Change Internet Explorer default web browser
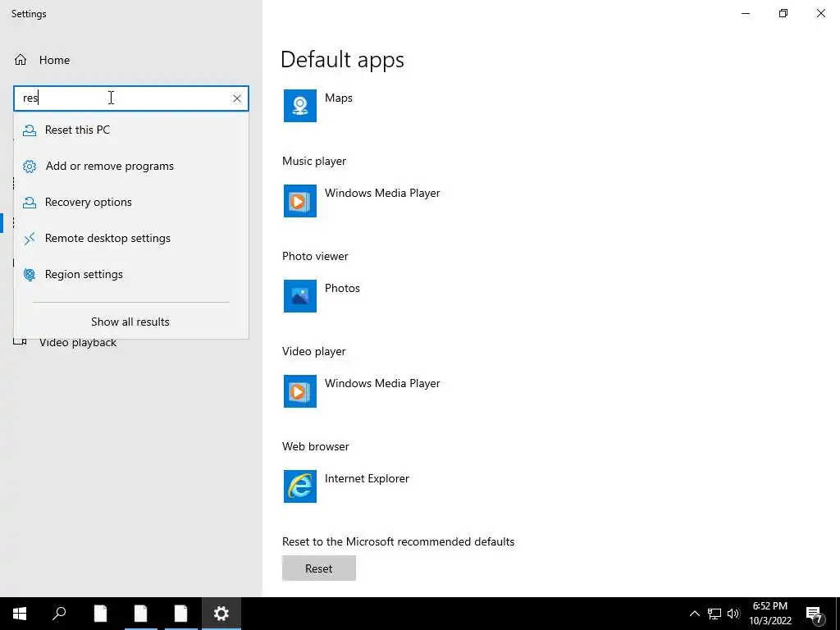 click(x=367, y=478)
